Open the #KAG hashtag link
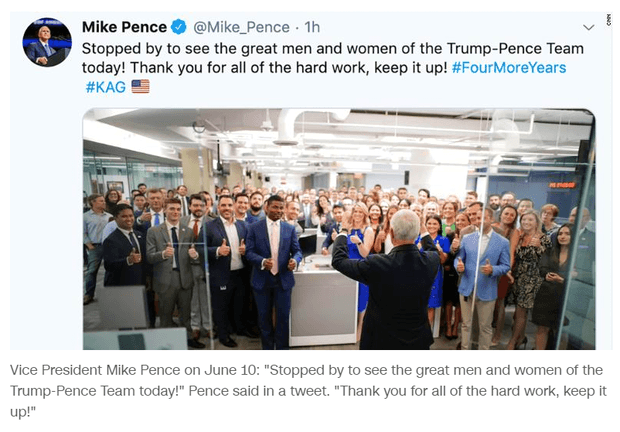620x432 pixels. coord(105,87)
